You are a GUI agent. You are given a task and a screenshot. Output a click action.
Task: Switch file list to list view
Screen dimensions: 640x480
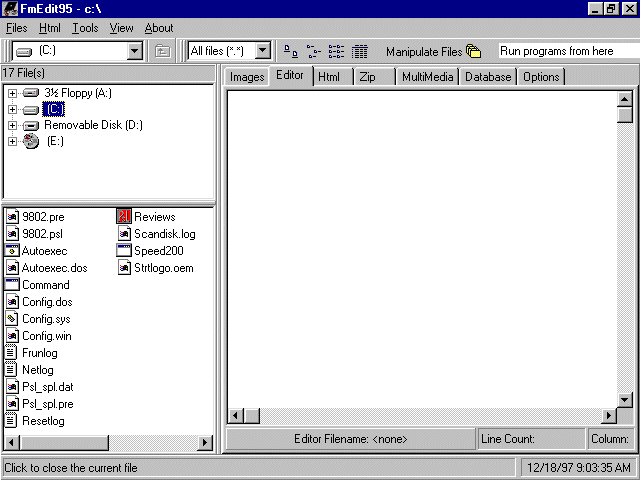coord(336,51)
